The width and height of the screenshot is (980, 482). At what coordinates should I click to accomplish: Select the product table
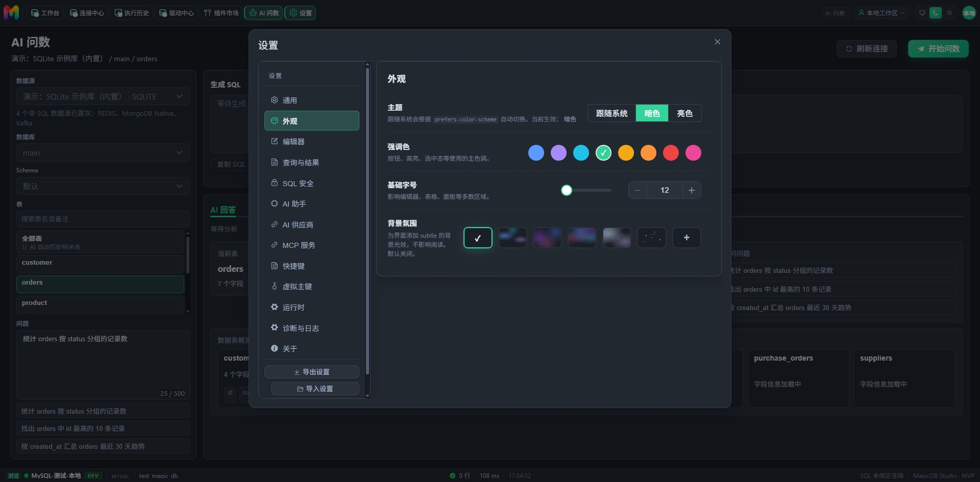[100, 303]
